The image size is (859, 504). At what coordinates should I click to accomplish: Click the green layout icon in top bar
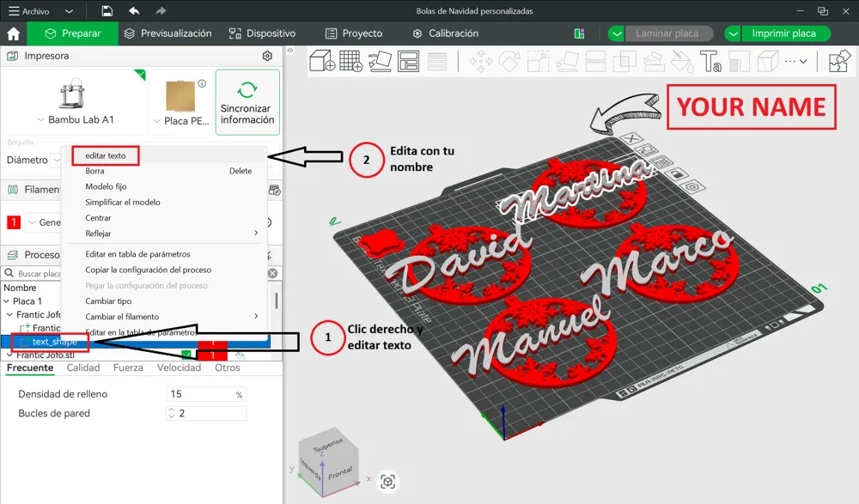point(579,34)
